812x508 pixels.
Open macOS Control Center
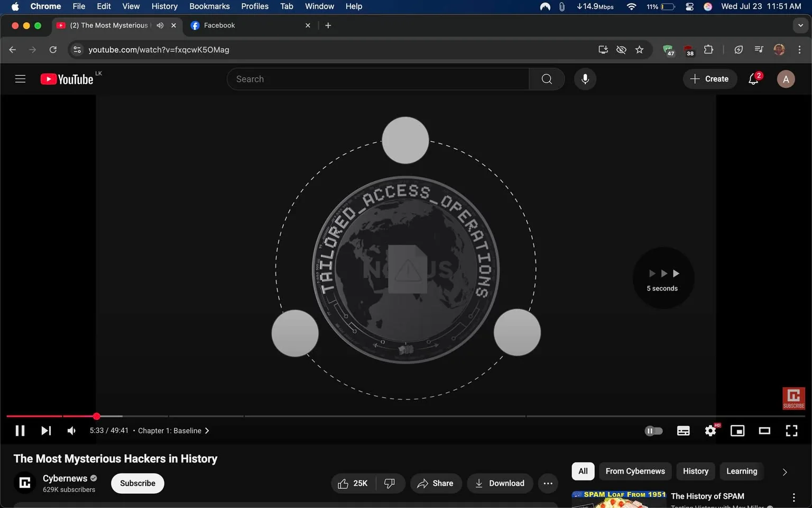point(689,6)
